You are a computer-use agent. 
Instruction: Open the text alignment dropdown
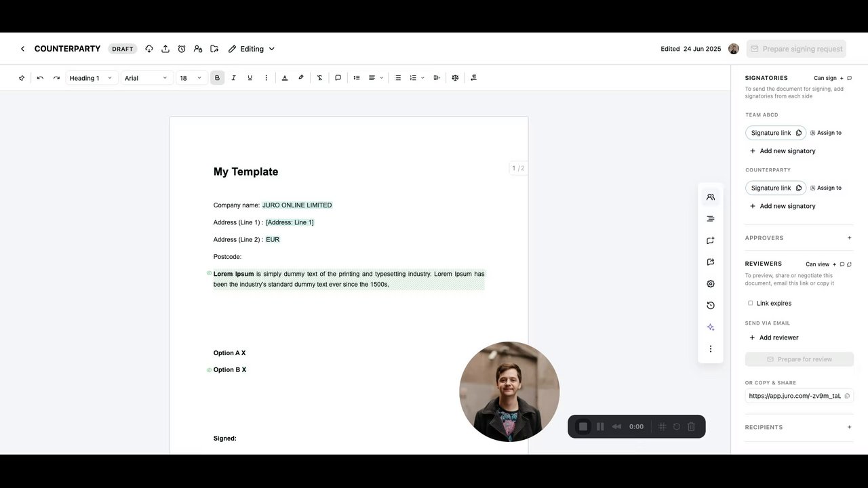click(x=376, y=78)
